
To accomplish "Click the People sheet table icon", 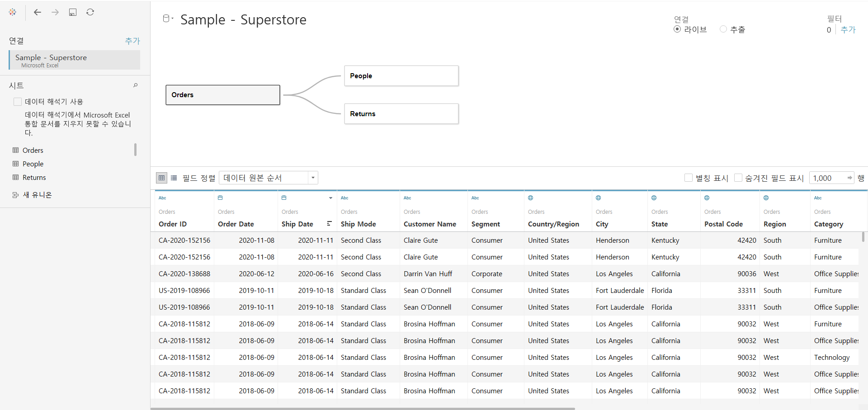I will point(16,164).
